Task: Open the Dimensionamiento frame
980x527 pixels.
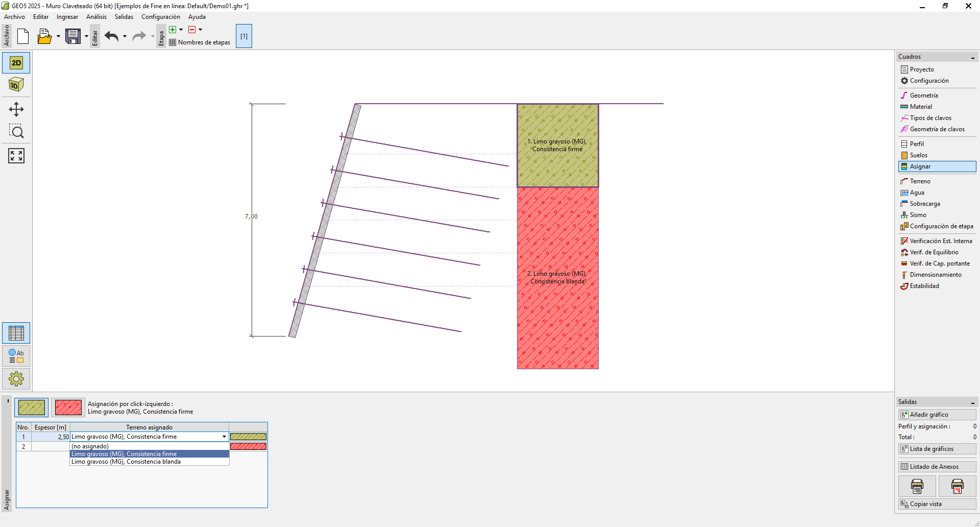Action: 937,275
